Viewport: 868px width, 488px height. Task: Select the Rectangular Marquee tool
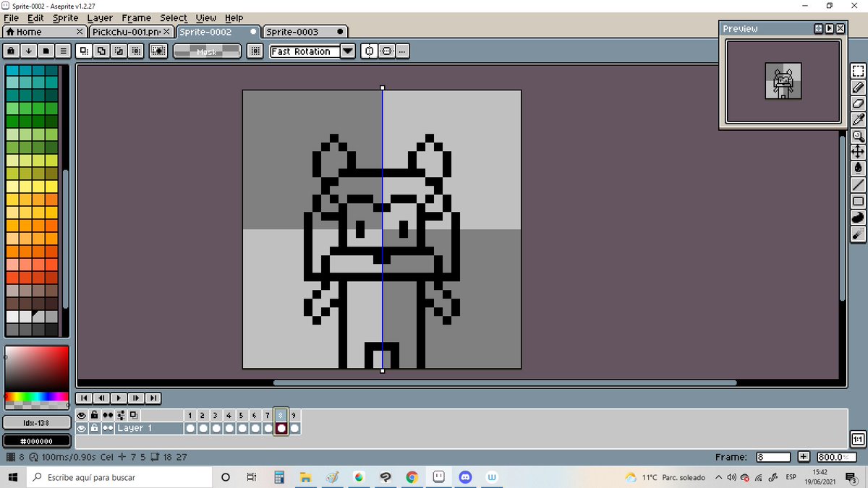pyautogui.click(x=858, y=71)
